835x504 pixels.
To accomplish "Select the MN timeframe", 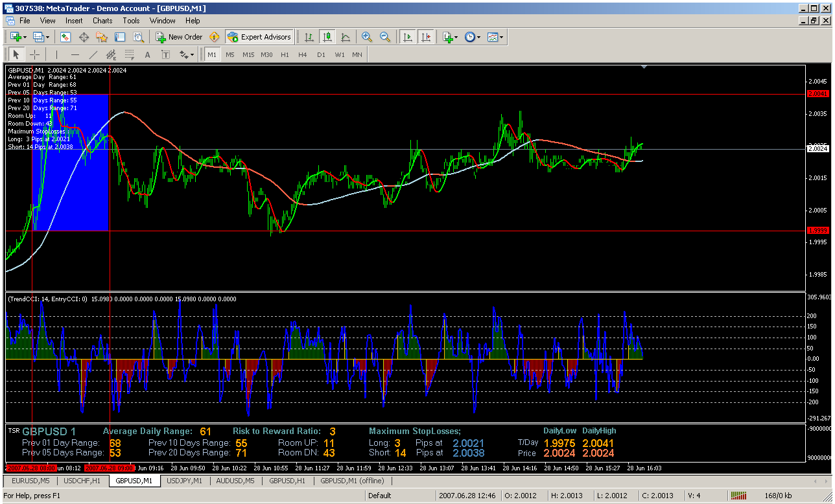I will 357,55.
